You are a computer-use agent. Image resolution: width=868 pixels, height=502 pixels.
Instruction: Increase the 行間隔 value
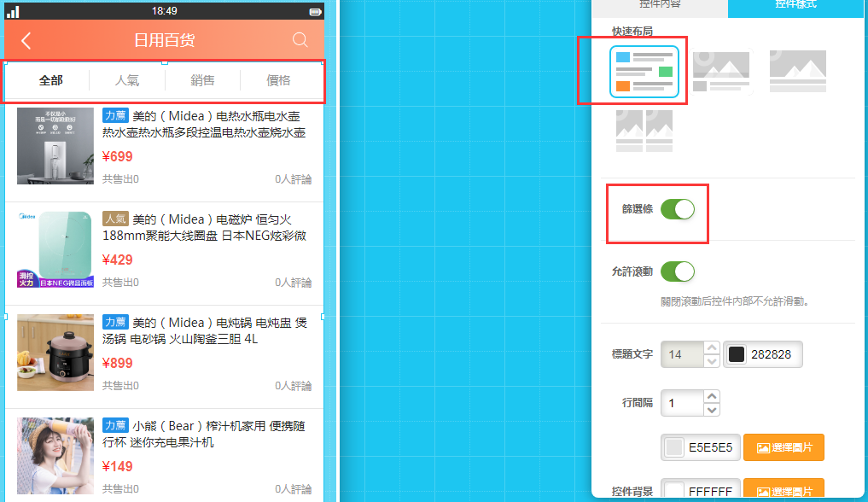point(712,396)
